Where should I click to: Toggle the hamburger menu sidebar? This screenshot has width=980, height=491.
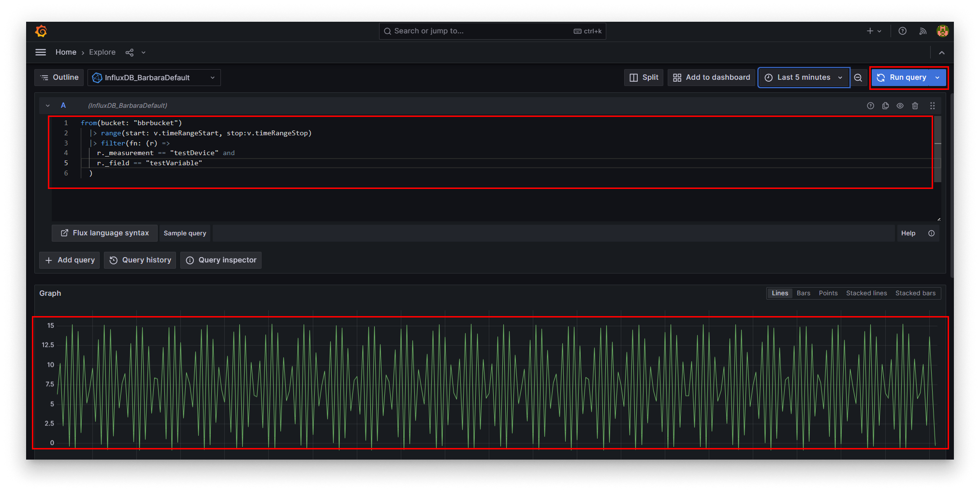(41, 52)
